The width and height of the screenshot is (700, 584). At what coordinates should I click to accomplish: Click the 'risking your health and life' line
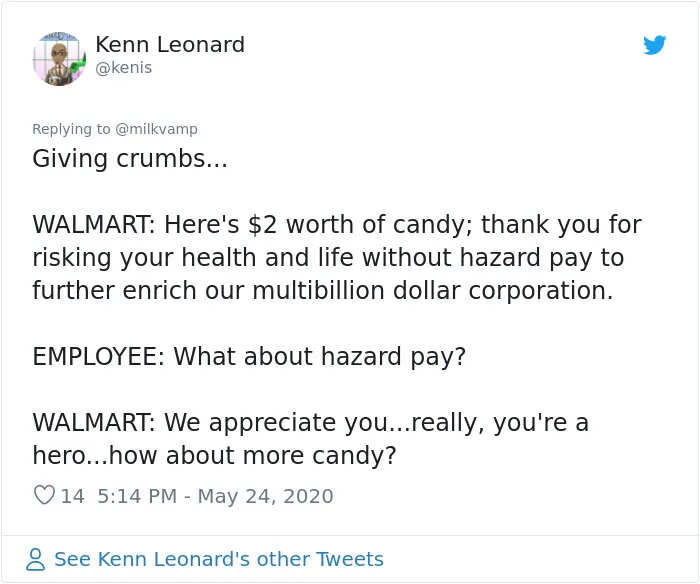328,258
